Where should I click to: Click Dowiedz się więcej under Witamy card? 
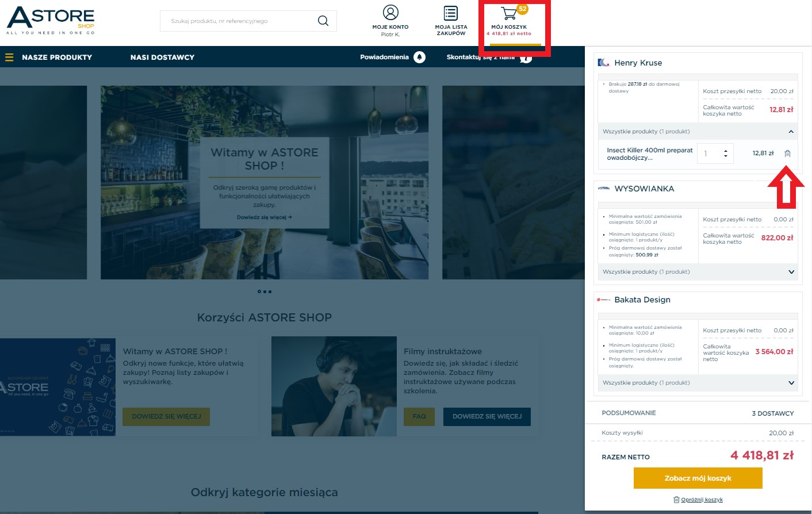[166, 417]
